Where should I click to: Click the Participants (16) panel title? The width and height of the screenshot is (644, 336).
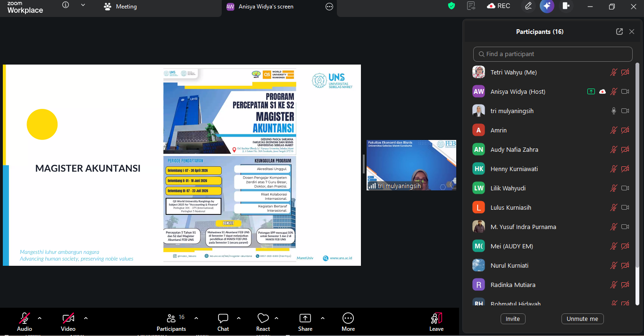tap(540, 32)
